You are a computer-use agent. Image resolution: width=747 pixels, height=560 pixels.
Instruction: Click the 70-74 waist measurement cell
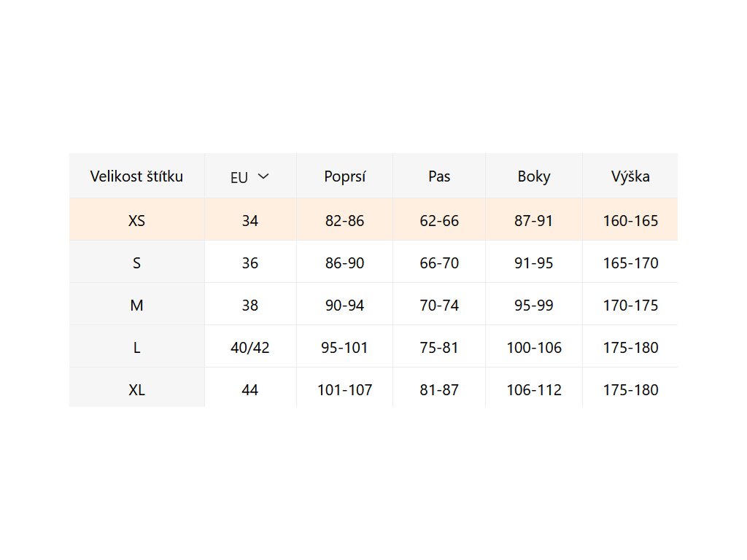pyautogui.click(x=439, y=305)
